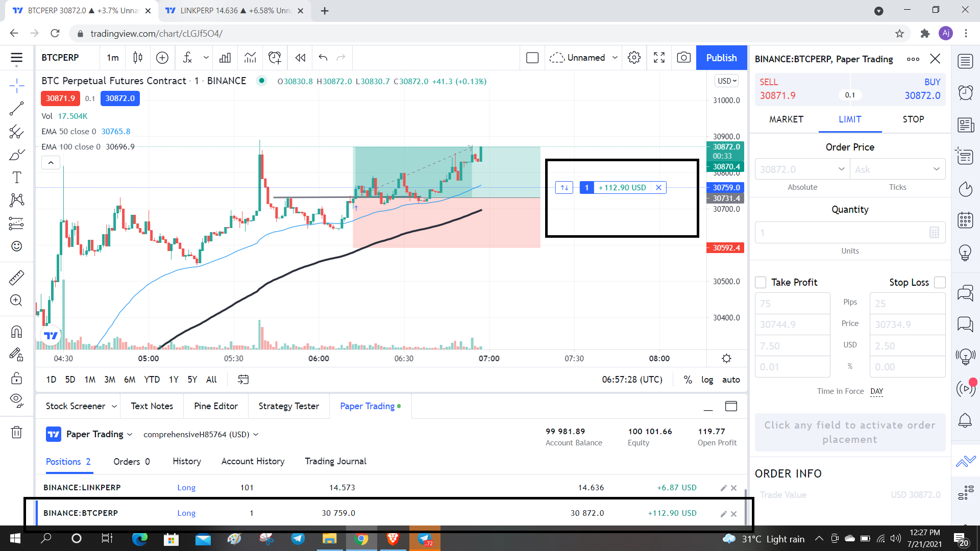The height and width of the screenshot is (551, 980).
Task: Open candlestick chart style selector
Action: click(x=138, y=58)
